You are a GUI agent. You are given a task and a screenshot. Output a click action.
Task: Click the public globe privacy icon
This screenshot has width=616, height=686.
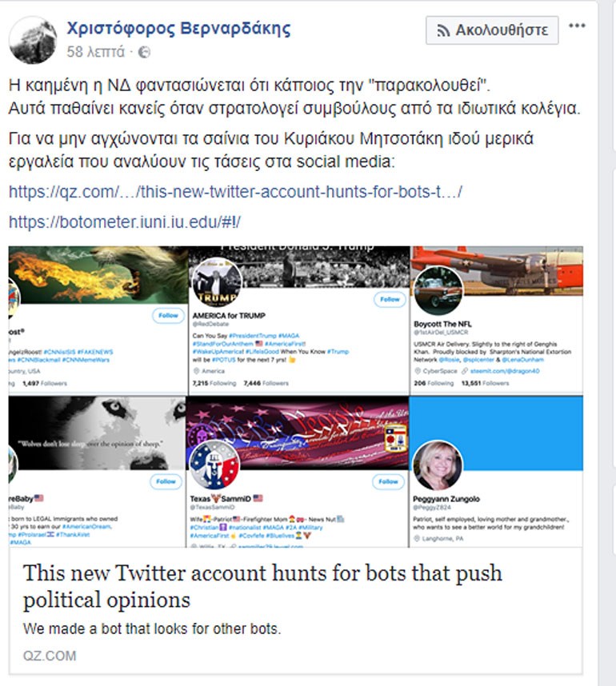coord(144,53)
